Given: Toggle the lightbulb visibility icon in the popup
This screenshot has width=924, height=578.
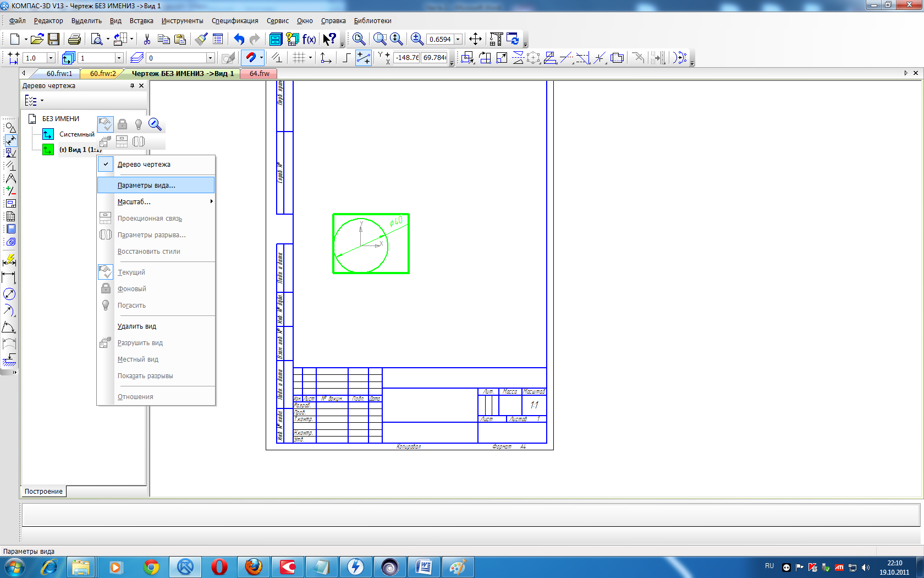Looking at the screenshot, I should click(x=139, y=124).
